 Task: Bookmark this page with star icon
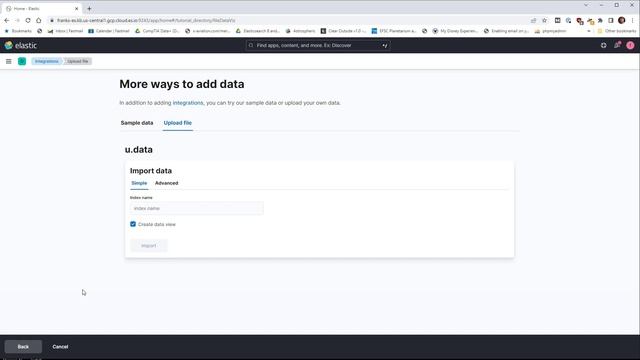[544, 20]
